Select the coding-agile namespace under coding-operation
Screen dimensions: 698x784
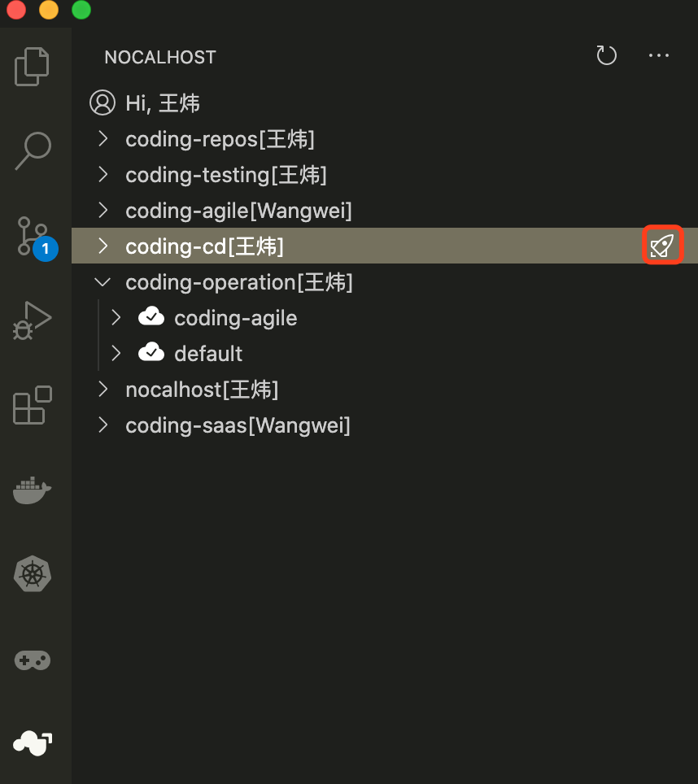235,318
